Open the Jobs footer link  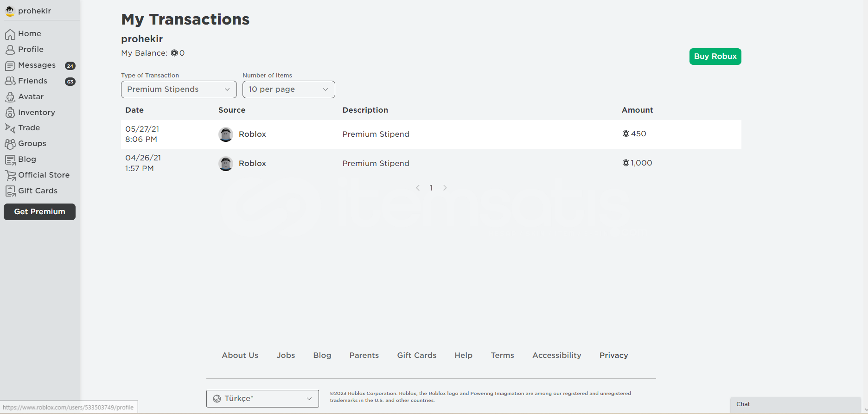[x=286, y=356]
